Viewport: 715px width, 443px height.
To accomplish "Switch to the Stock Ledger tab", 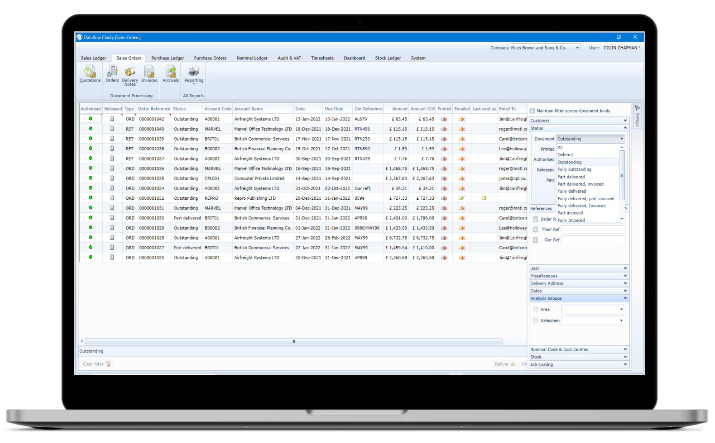I will pyautogui.click(x=388, y=58).
